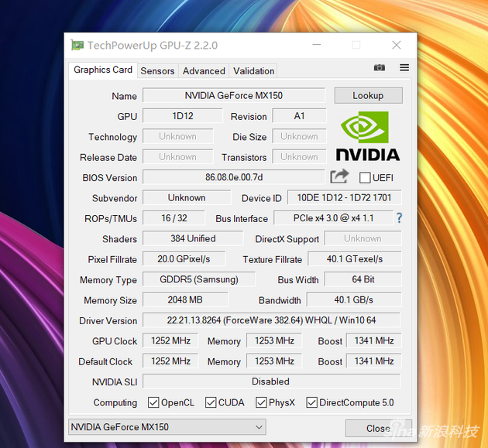The height and width of the screenshot is (448, 488).
Task: Click the GPU-Z title bar app icon
Action: pyautogui.click(x=77, y=45)
